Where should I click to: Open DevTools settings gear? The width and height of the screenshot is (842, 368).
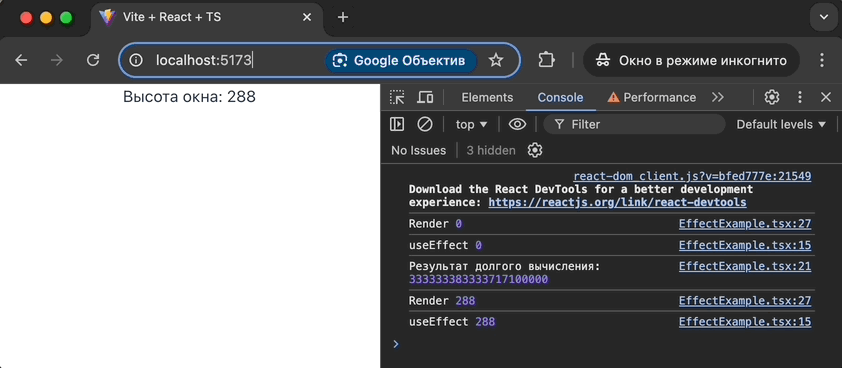pyautogui.click(x=772, y=97)
